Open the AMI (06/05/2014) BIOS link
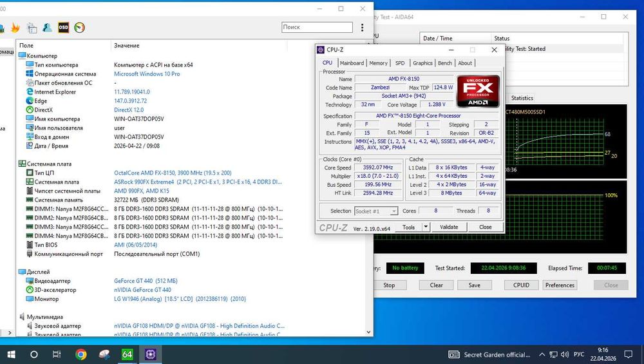The image size is (644, 364). (135, 244)
